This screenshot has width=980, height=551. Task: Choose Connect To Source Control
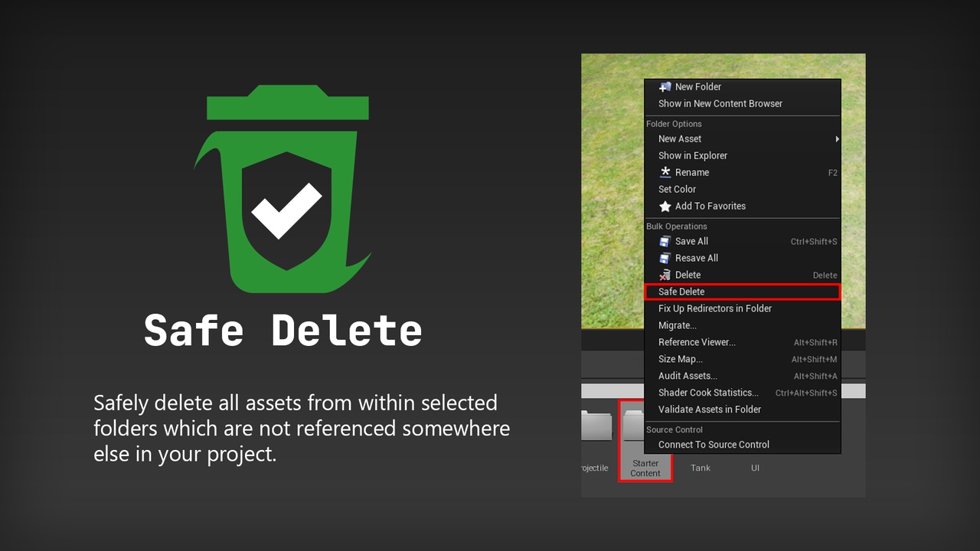click(743, 445)
